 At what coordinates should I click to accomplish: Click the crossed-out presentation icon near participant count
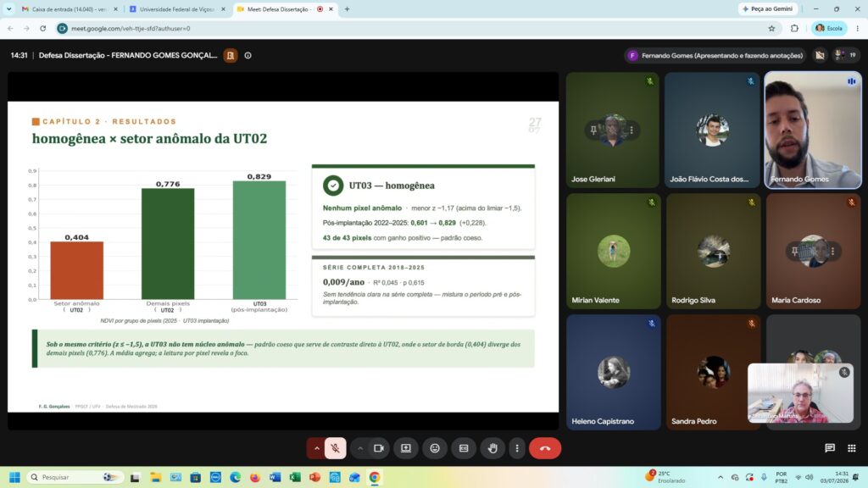820,55
